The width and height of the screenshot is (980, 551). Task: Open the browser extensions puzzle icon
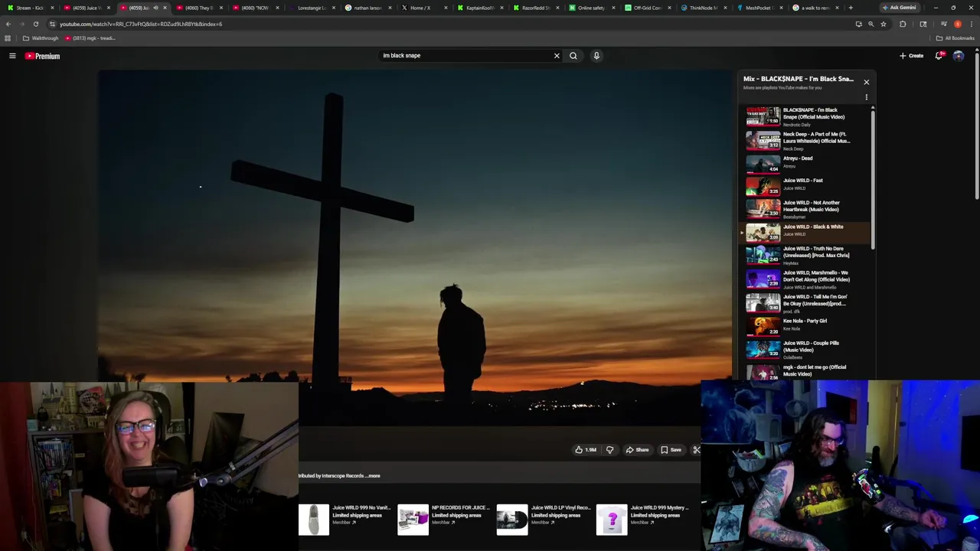tap(903, 24)
